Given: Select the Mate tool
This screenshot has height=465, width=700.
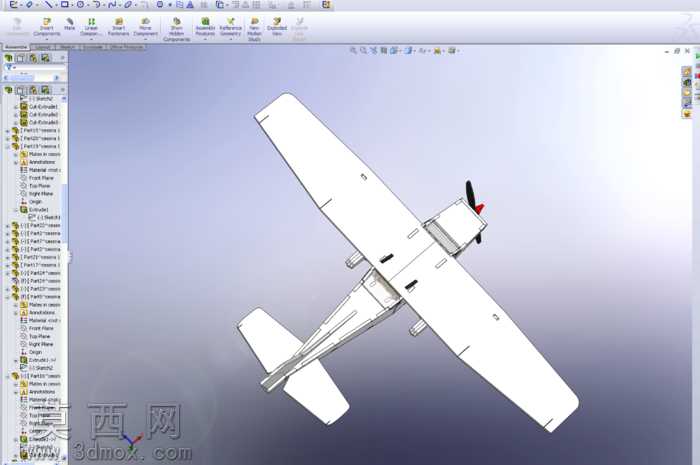Looking at the screenshot, I should (x=69, y=24).
